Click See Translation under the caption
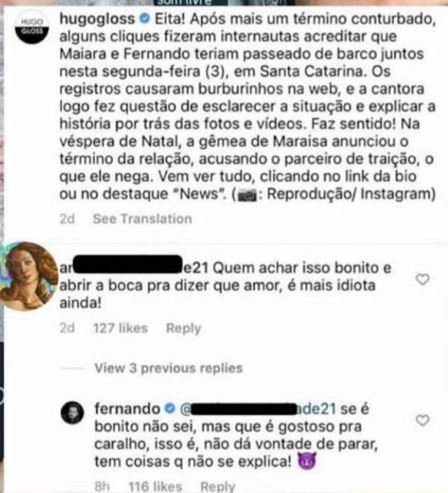Viewport: 448px width, 493px height. (x=142, y=219)
